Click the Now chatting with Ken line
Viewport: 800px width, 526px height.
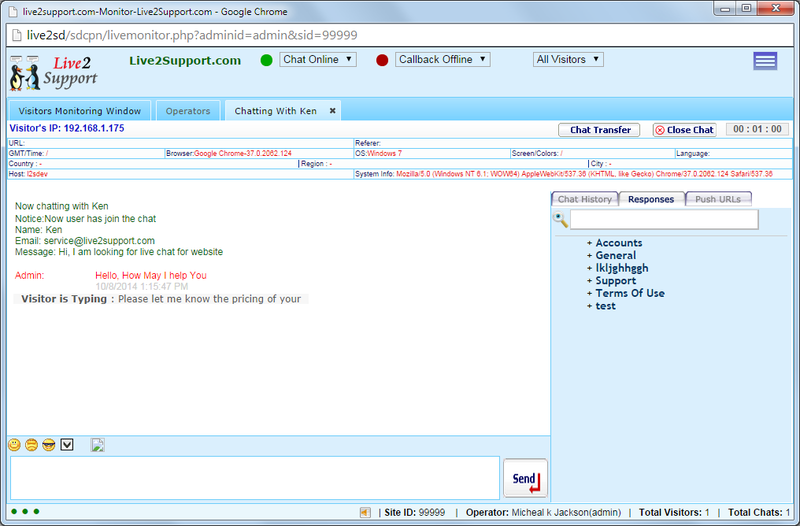tap(62, 206)
